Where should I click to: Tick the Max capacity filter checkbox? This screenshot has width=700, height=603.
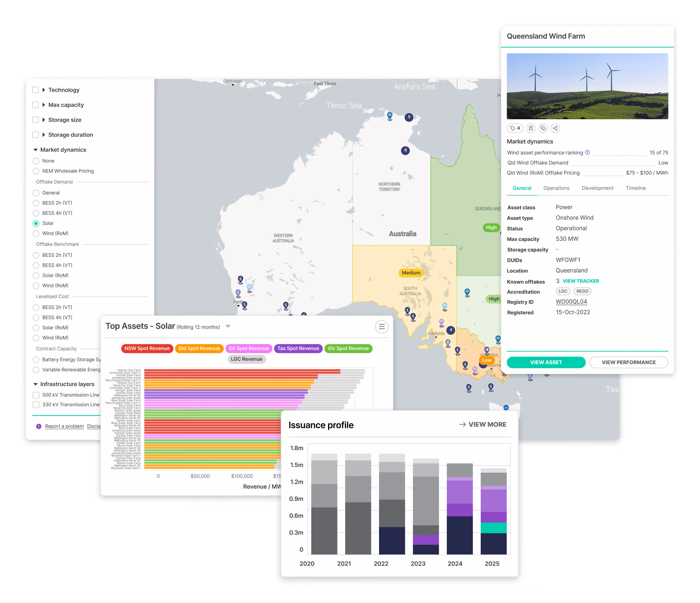[36, 105]
